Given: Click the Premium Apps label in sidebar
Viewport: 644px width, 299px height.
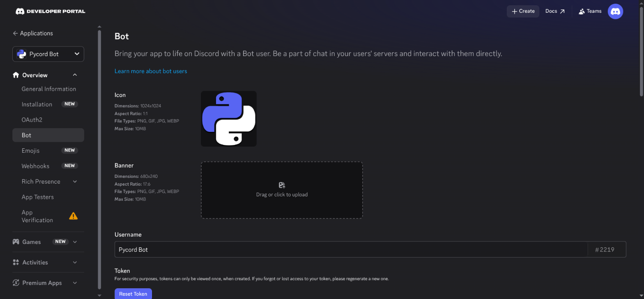Looking at the screenshot, I should [x=42, y=283].
